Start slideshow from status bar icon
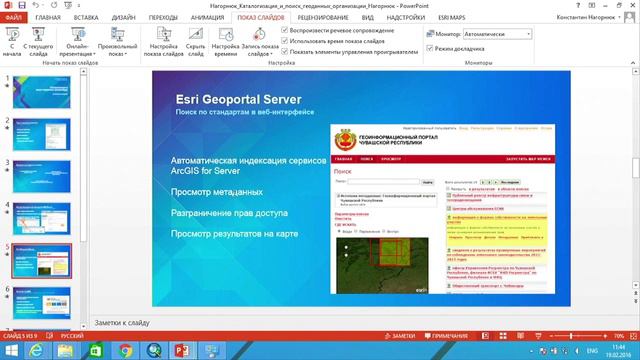The image size is (640, 360). [538, 336]
